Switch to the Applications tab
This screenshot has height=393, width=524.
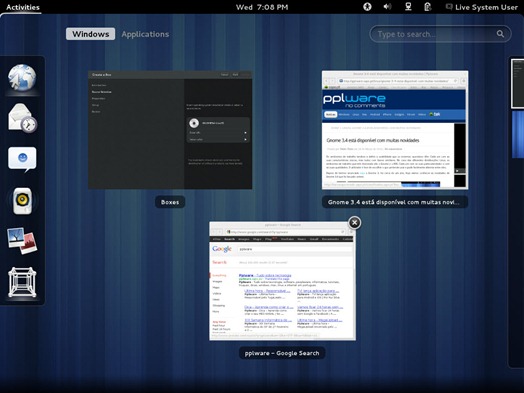145,34
